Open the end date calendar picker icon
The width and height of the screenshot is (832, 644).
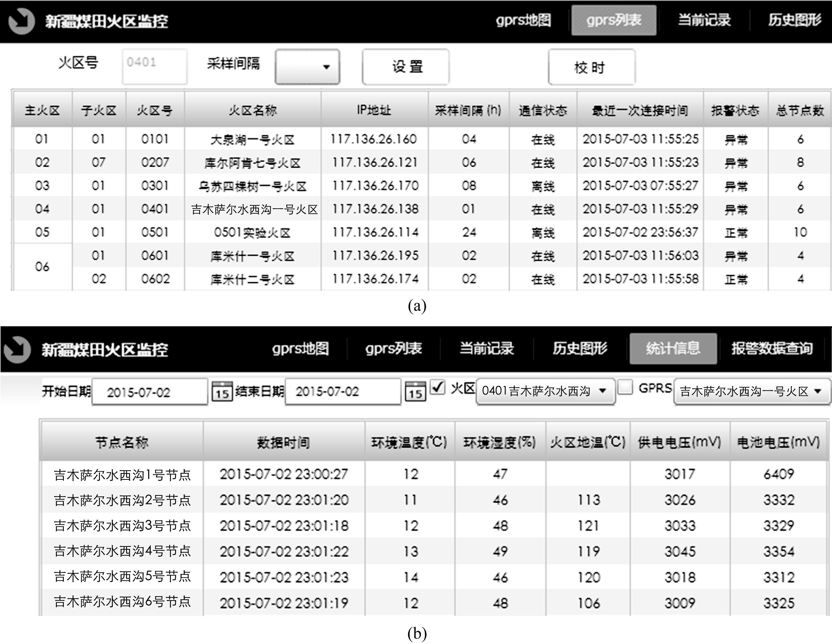coord(415,391)
